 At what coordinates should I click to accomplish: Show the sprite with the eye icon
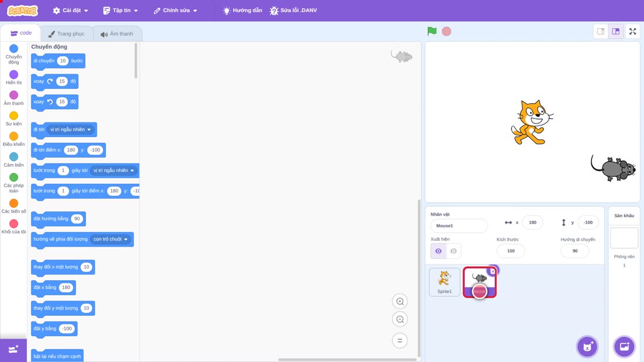click(x=439, y=251)
